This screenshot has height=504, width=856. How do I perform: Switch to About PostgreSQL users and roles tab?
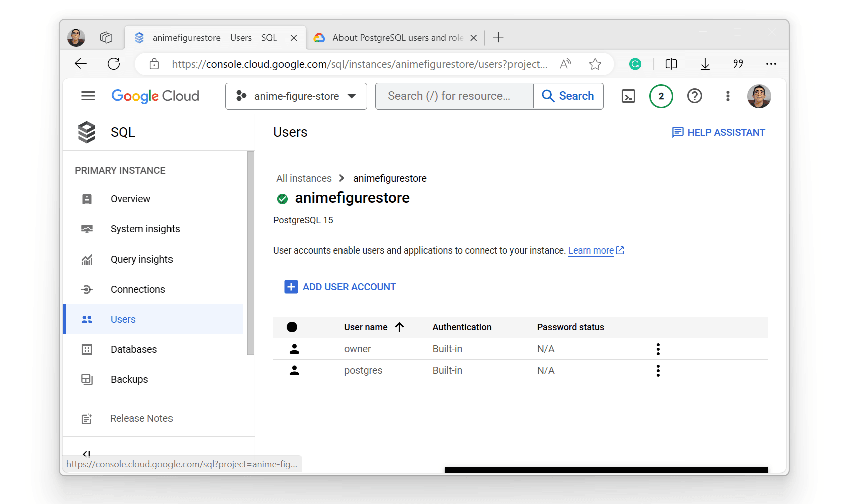click(396, 38)
